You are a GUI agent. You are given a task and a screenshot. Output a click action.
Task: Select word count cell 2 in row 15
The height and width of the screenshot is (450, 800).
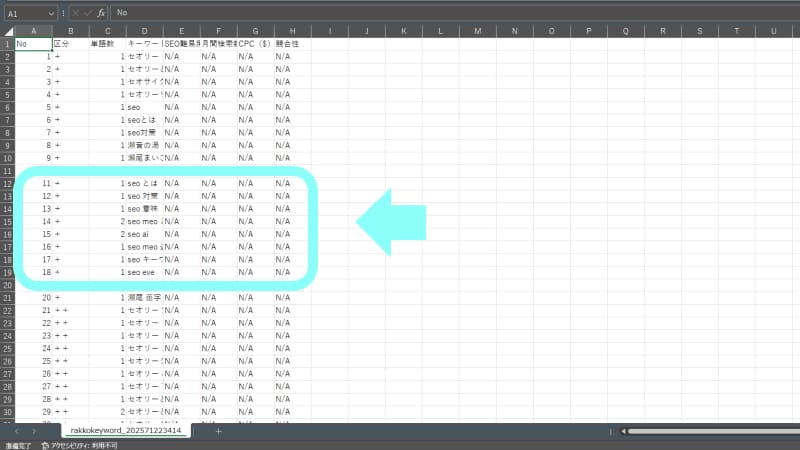click(107, 221)
